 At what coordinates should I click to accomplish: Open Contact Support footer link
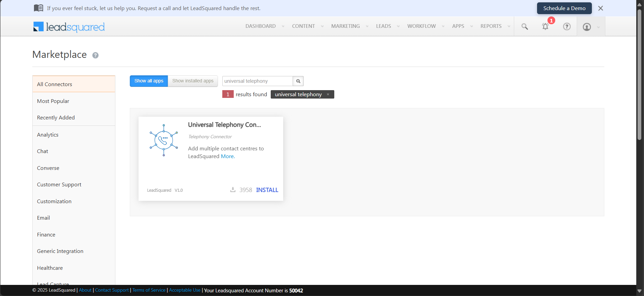[x=112, y=290]
